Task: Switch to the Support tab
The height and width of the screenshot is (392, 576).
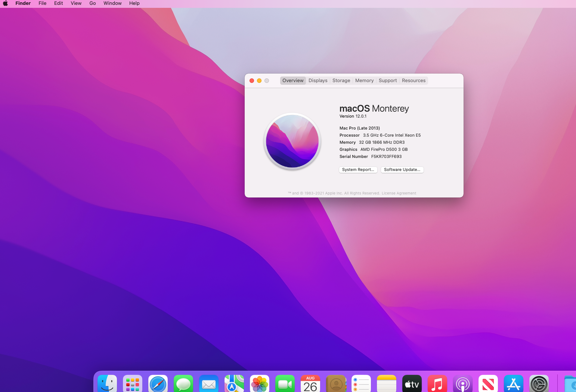Action: pyautogui.click(x=388, y=81)
